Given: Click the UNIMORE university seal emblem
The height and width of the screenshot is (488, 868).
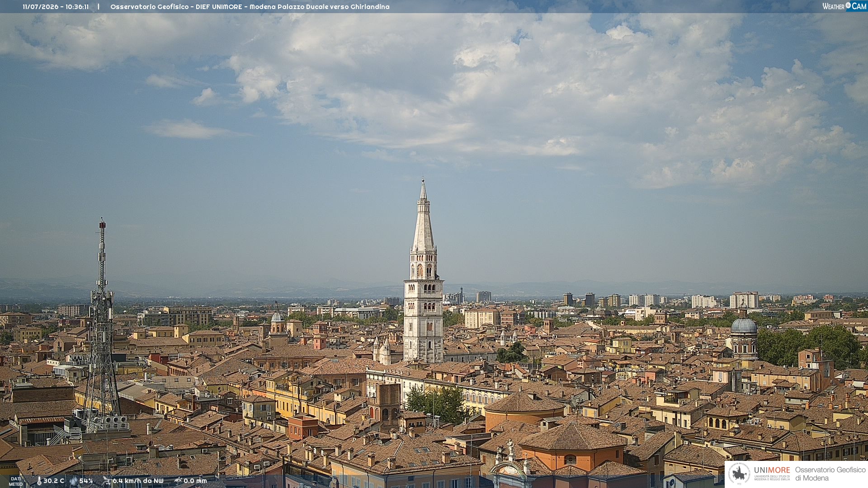Looking at the screenshot, I should (739, 474).
